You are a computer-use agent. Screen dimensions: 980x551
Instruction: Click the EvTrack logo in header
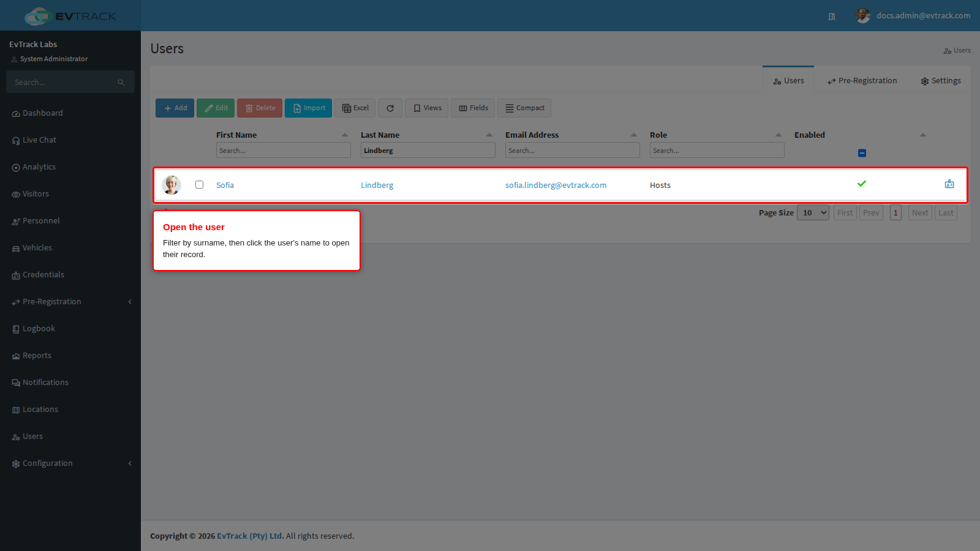coord(70,16)
